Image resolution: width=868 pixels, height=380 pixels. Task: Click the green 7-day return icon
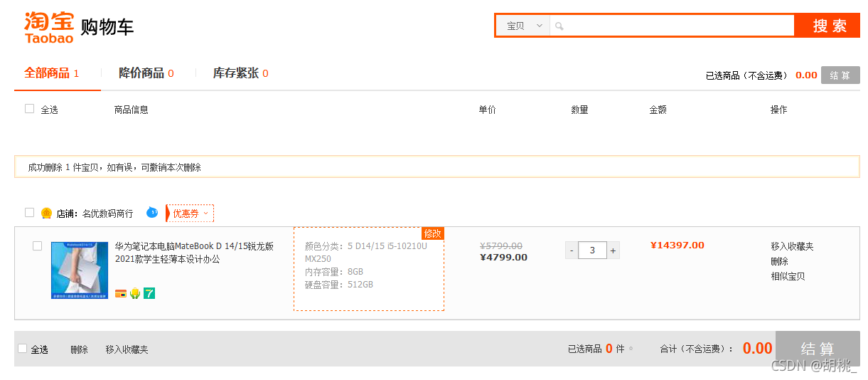[149, 293]
